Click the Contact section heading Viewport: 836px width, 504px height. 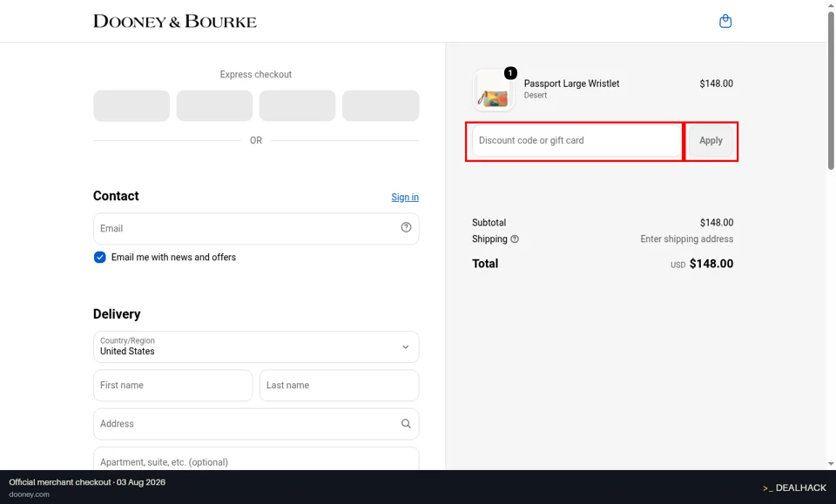pos(116,196)
